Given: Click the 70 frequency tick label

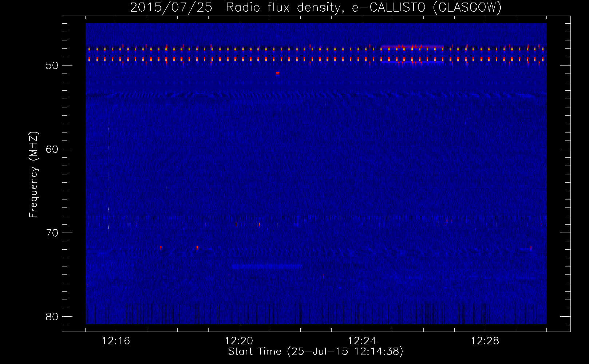Looking at the screenshot, I should (x=52, y=233).
